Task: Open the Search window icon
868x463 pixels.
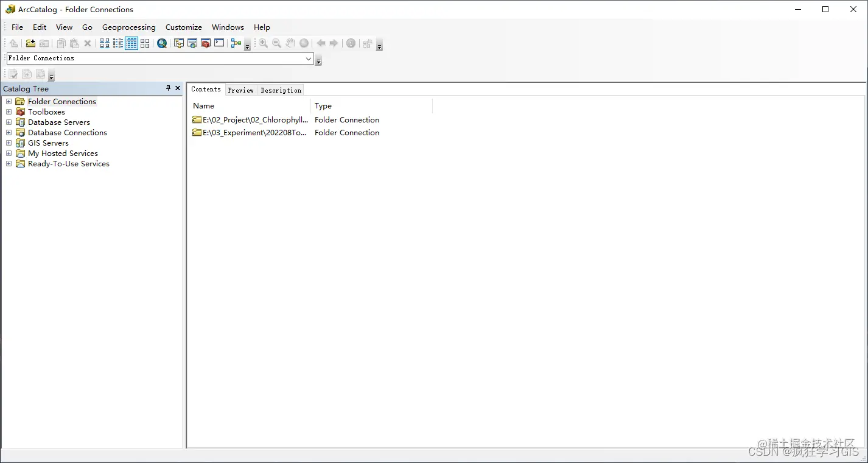Action: [192, 43]
